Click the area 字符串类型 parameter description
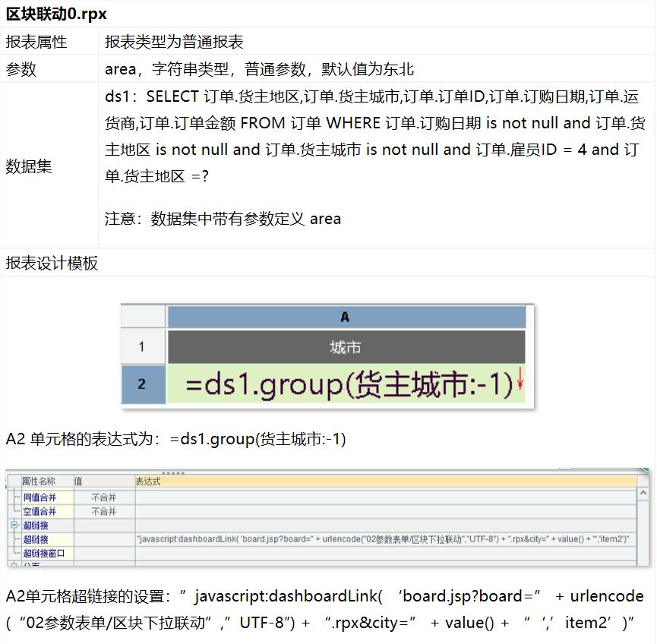This screenshot has width=657, height=644. [259, 69]
